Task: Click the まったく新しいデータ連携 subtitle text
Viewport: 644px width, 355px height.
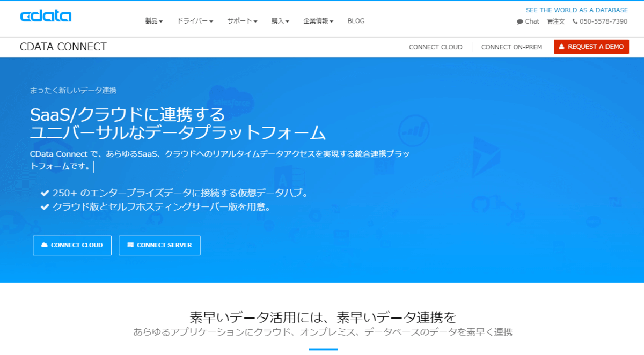Action: point(74,90)
